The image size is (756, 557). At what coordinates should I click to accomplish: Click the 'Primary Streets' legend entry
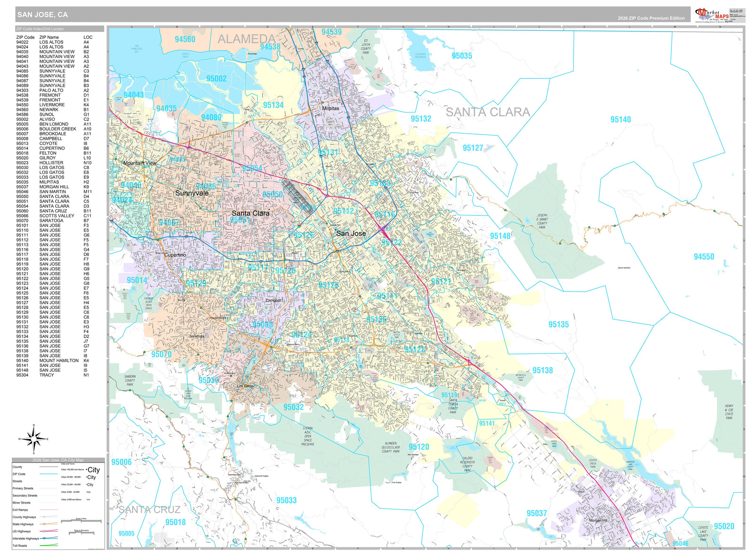click(x=34, y=488)
